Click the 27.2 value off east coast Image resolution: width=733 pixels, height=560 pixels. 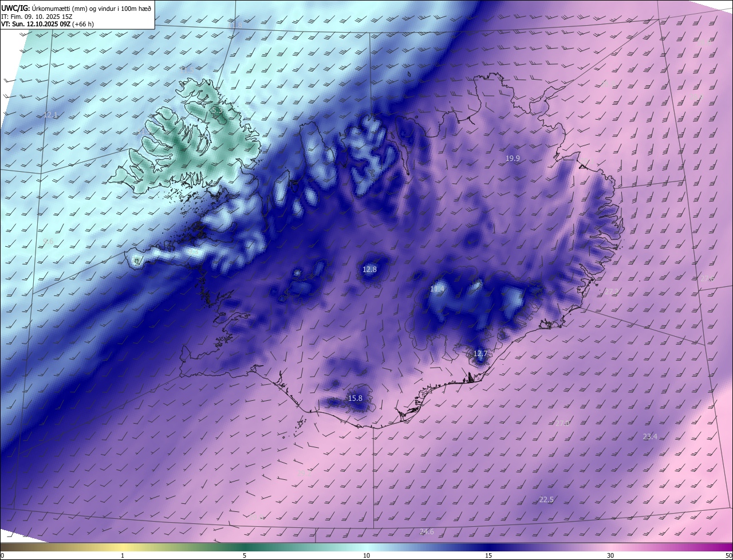[612, 291]
